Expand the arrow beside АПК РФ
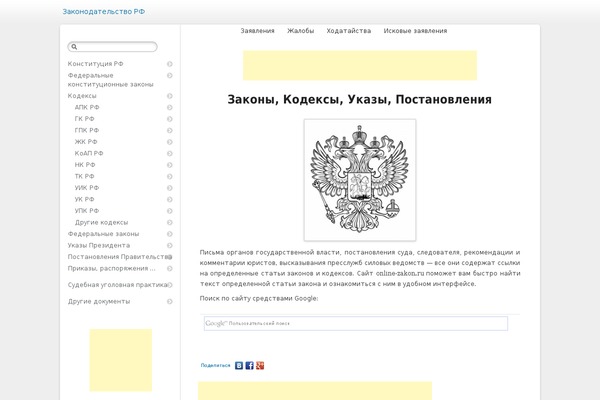The height and width of the screenshot is (400, 600). pos(170,108)
